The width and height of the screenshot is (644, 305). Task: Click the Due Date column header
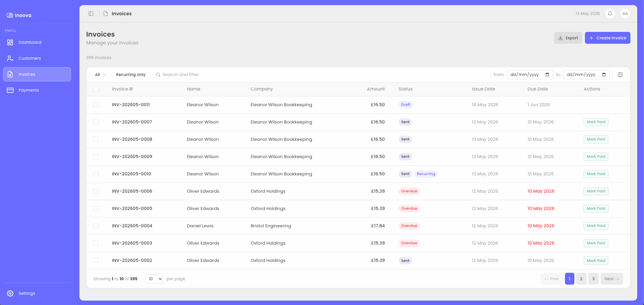tap(538, 89)
